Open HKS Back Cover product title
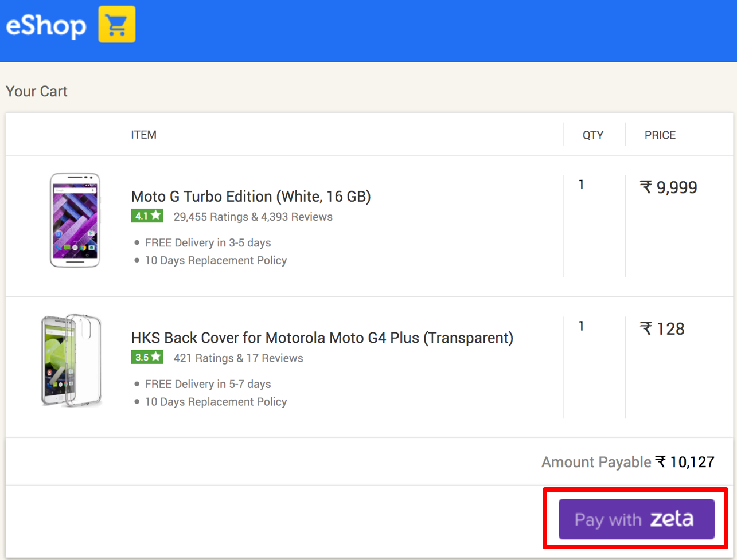 tap(322, 338)
